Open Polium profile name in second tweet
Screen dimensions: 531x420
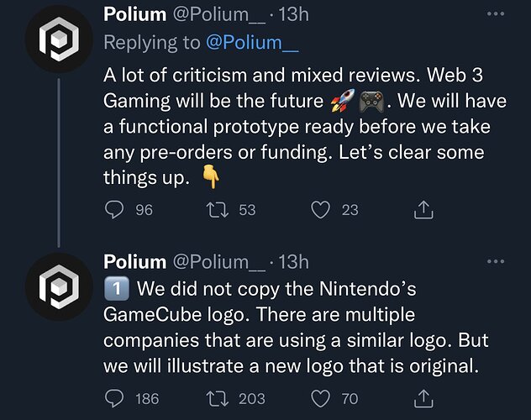click(x=134, y=261)
